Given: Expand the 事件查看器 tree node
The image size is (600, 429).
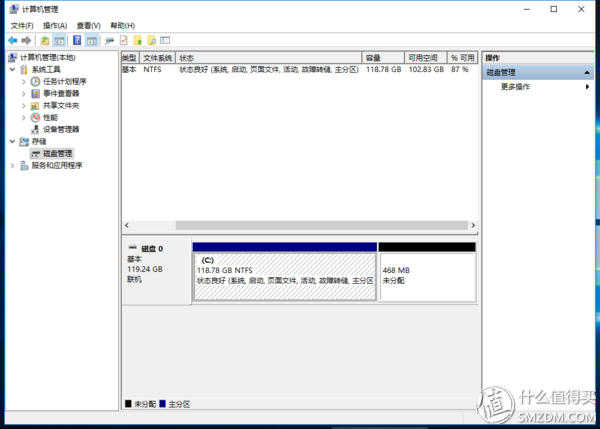Looking at the screenshot, I should pyautogui.click(x=23, y=93).
